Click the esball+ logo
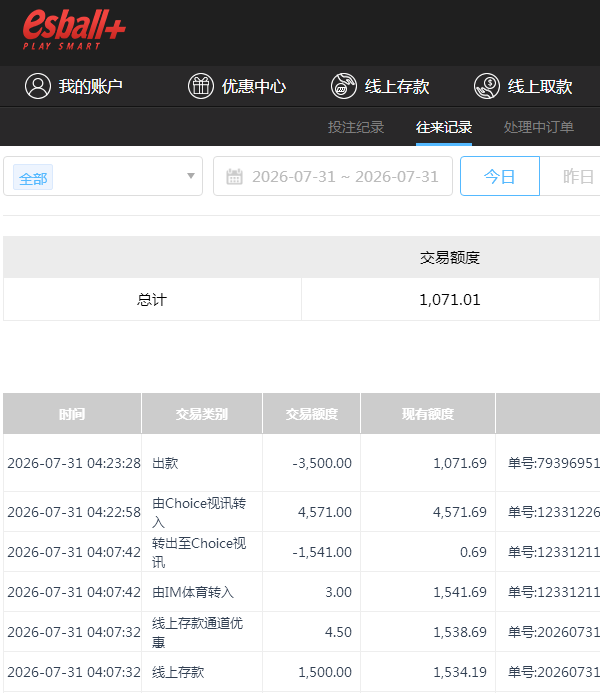The width and height of the screenshot is (600, 693). (x=74, y=30)
